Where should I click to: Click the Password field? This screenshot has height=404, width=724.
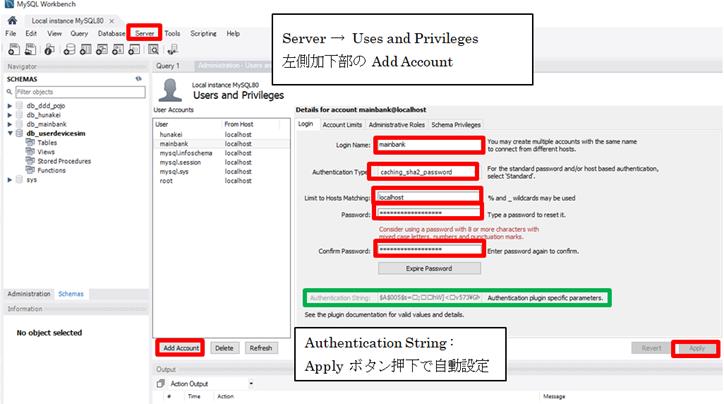[x=429, y=213]
